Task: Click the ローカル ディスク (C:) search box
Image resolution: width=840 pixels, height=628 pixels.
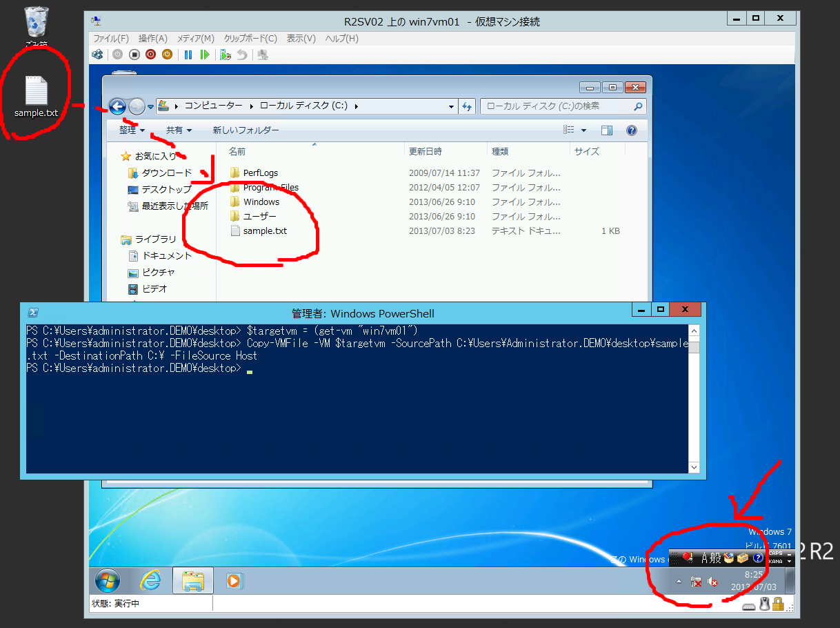Action: [x=562, y=106]
